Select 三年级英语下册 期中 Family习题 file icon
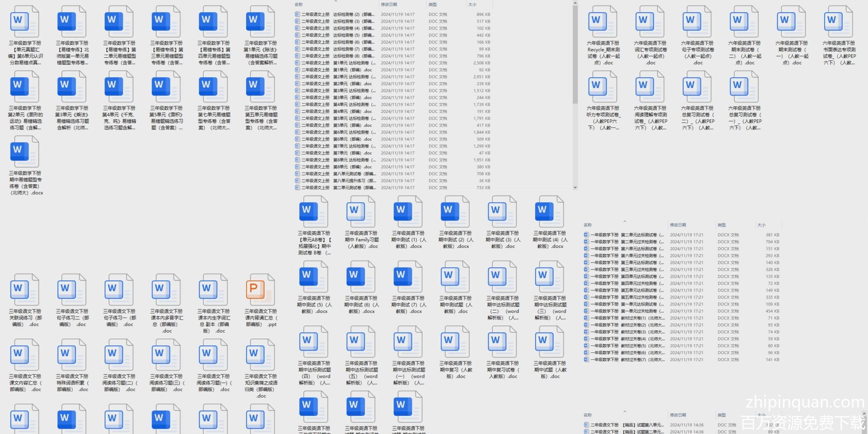868x434 pixels. coord(361,211)
